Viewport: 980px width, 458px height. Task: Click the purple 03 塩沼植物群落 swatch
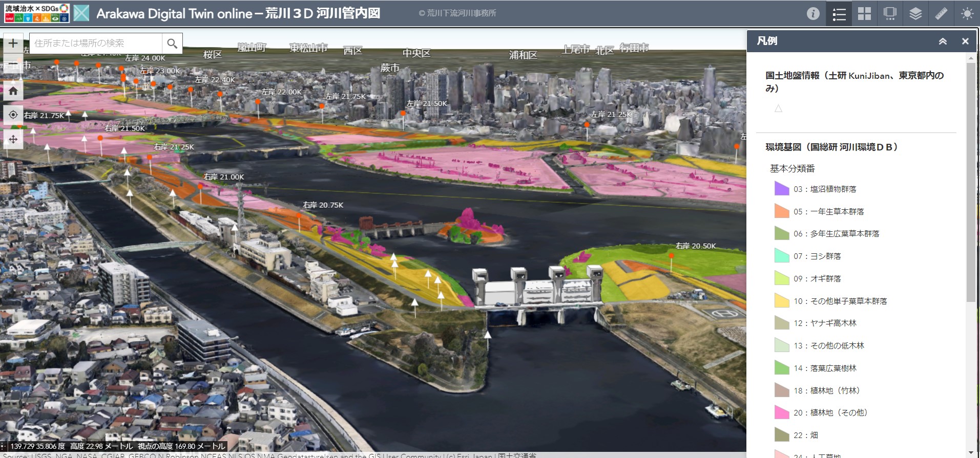(781, 189)
